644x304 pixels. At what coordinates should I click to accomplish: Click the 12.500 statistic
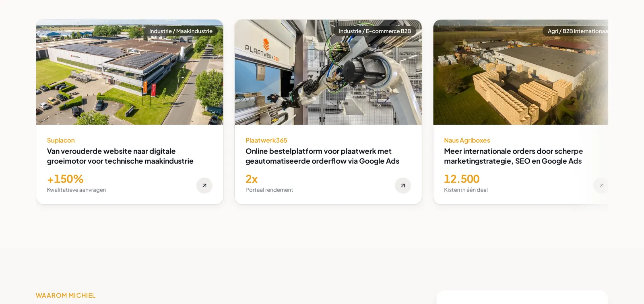coord(462,179)
